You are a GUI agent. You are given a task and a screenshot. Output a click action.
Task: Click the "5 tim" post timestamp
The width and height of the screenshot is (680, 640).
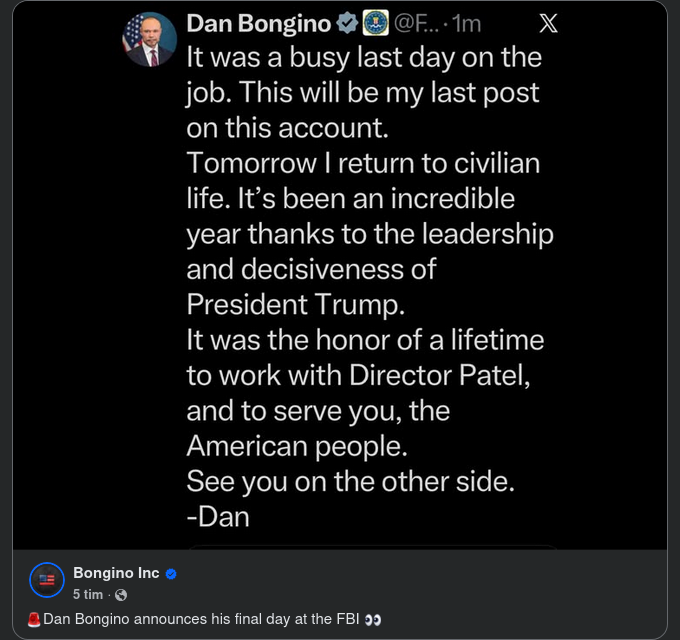88,595
